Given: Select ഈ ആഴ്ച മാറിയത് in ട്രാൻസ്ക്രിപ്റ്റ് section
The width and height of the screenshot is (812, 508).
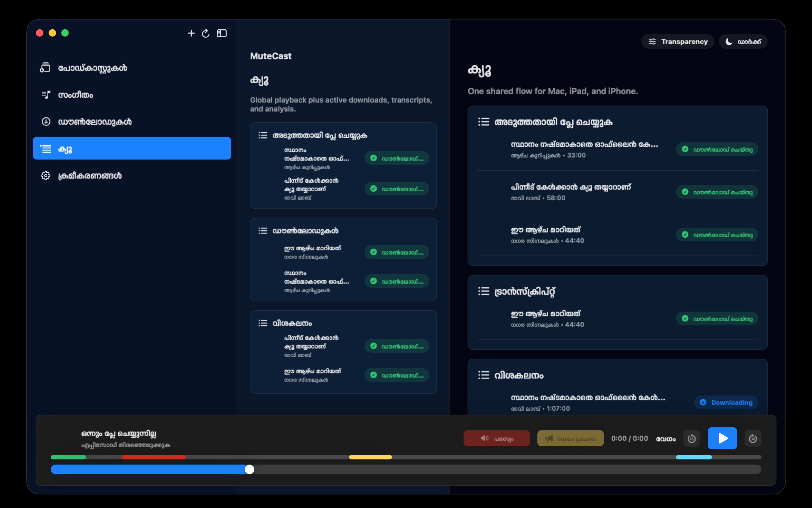Looking at the screenshot, I should pos(618,319).
